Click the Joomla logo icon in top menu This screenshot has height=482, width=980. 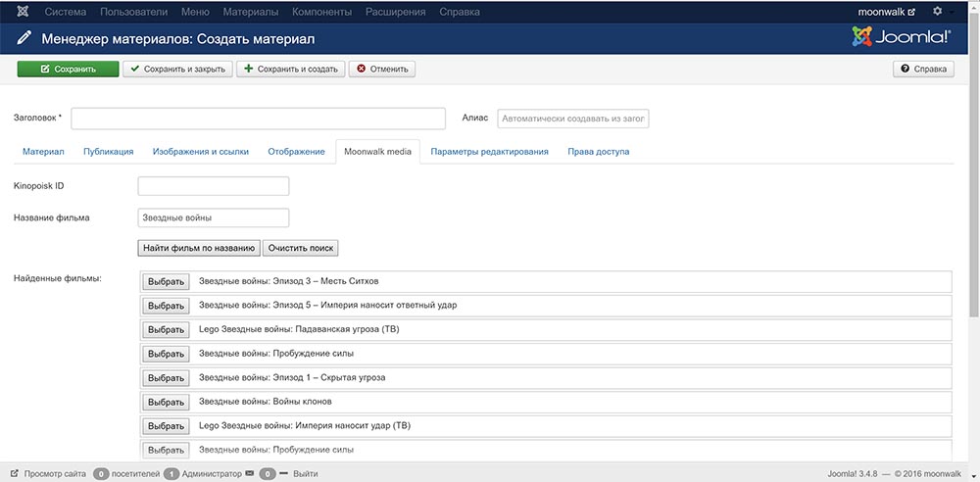23,11
